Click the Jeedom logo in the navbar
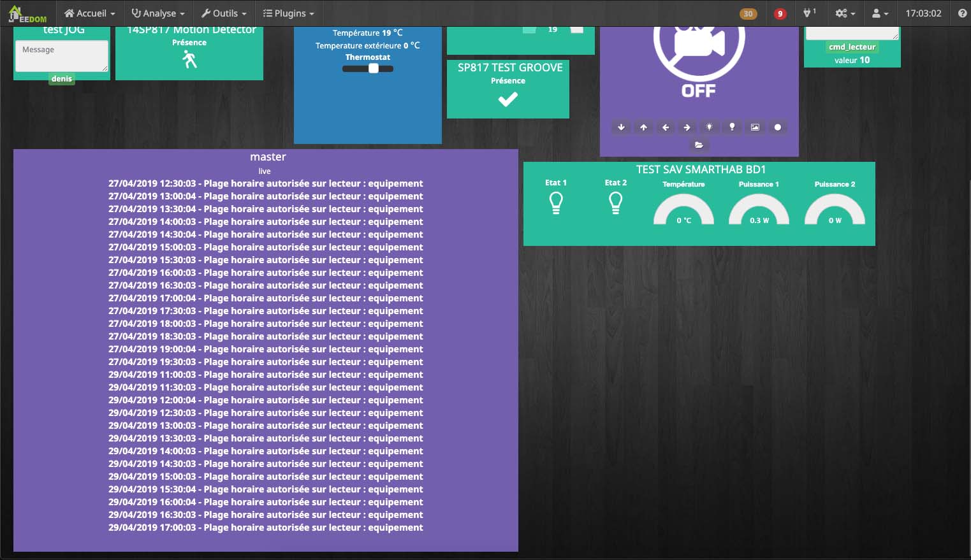 pos(27,13)
